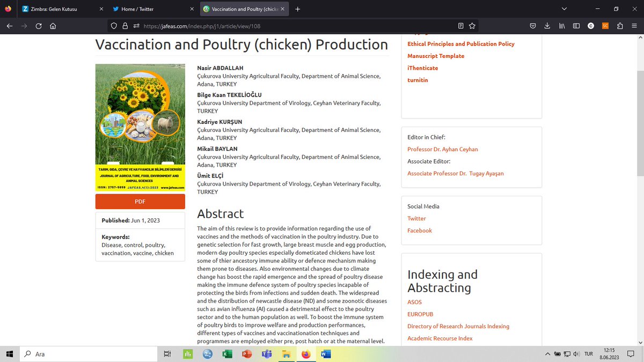644x362 pixels.
Task: Close the Home / Twitter tab
Action: click(192, 9)
